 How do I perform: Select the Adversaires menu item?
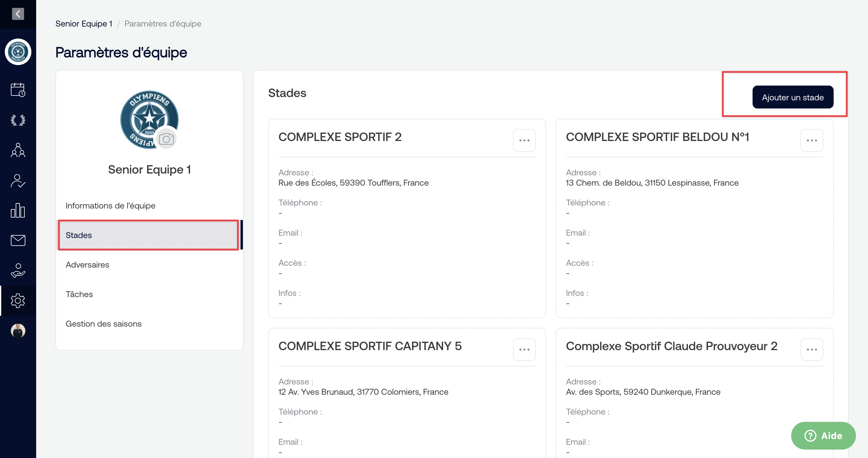click(x=149, y=265)
